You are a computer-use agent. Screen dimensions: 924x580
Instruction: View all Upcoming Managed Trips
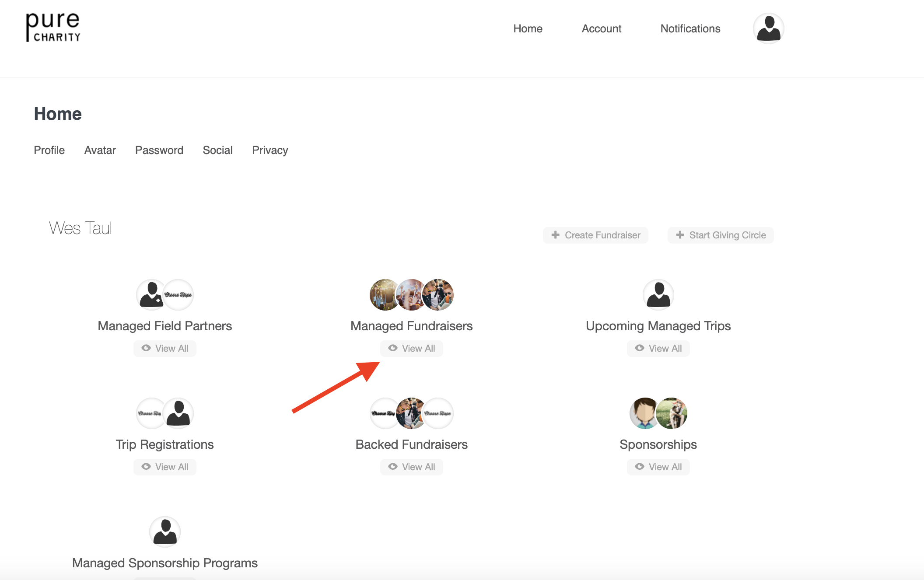658,349
